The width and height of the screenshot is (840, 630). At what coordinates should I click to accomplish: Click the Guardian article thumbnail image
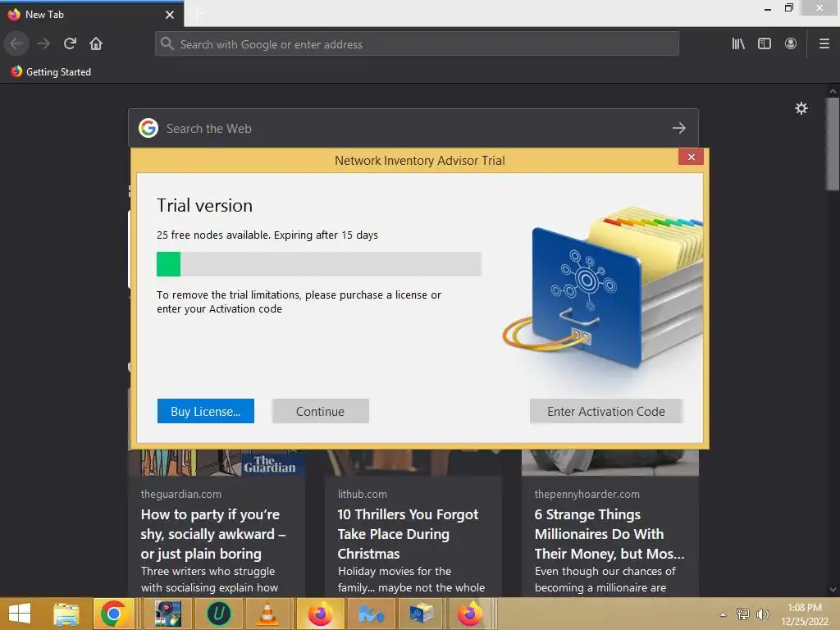point(217,463)
